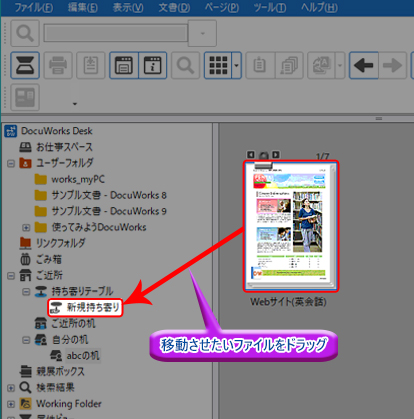The height and width of the screenshot is (419, 414).
Task: Open the small toolbar options arrow
Action: click(75, 104)
